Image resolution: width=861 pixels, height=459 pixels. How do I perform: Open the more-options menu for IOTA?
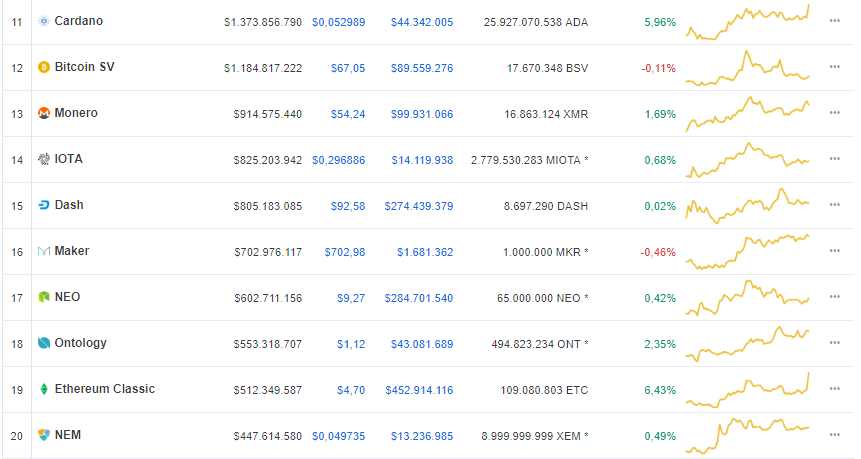(835, 159)
